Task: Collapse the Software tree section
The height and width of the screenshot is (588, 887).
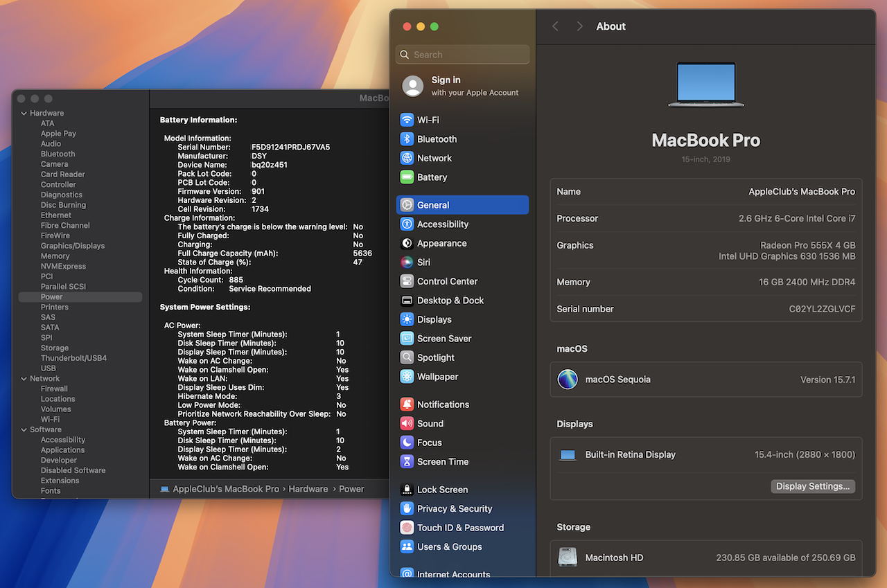Action: pyautogui.click(x=24, y=430)
